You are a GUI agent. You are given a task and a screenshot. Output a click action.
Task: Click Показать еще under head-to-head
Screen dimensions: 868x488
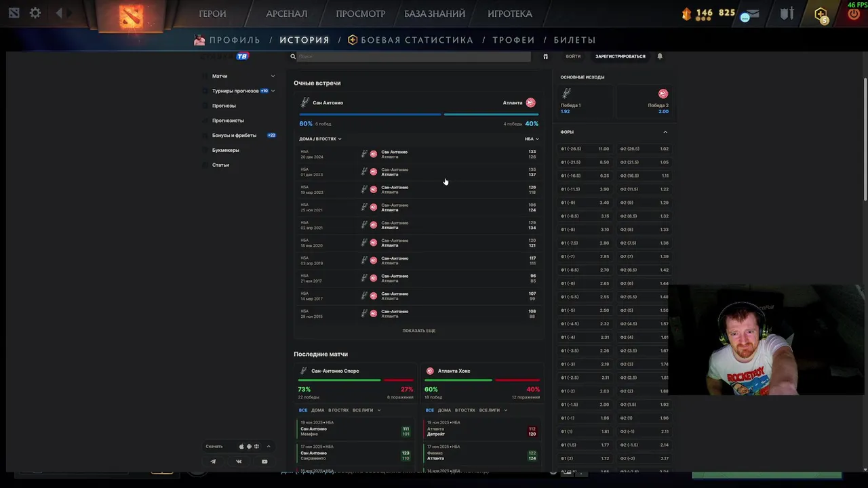pyautogui.click(x=418, y=331)
